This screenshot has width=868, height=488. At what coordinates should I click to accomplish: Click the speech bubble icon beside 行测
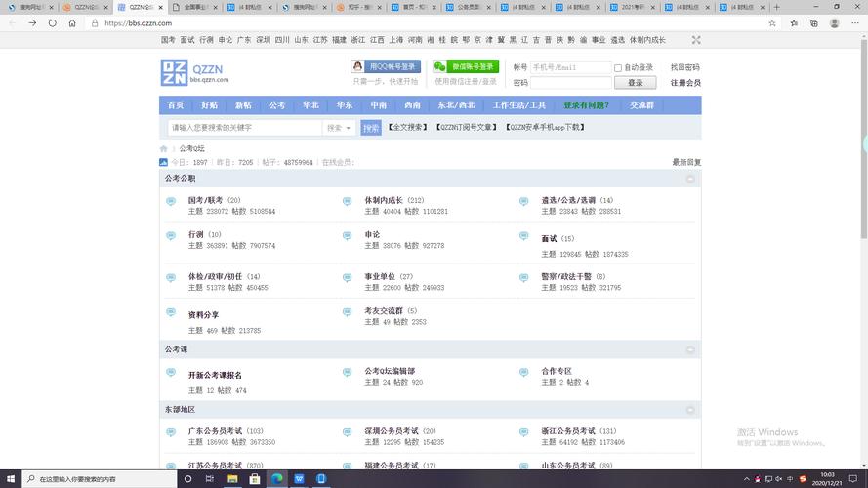(171, 235)
